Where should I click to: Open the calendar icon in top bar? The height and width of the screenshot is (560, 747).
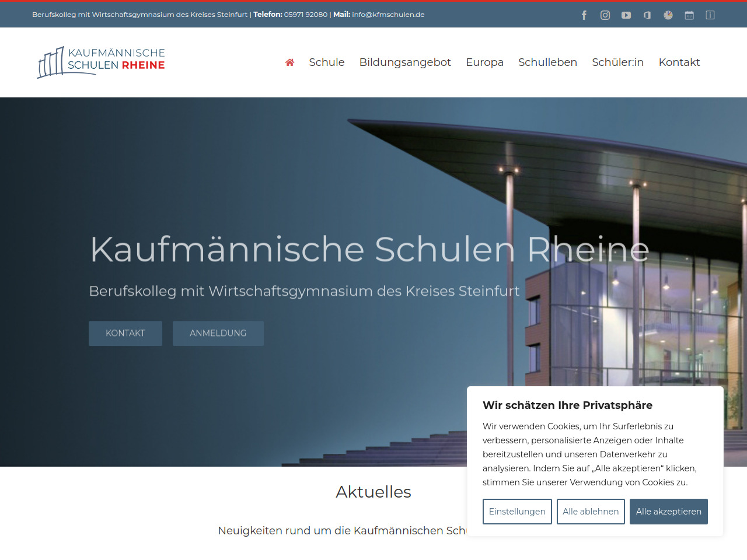(x=689, y=15)
